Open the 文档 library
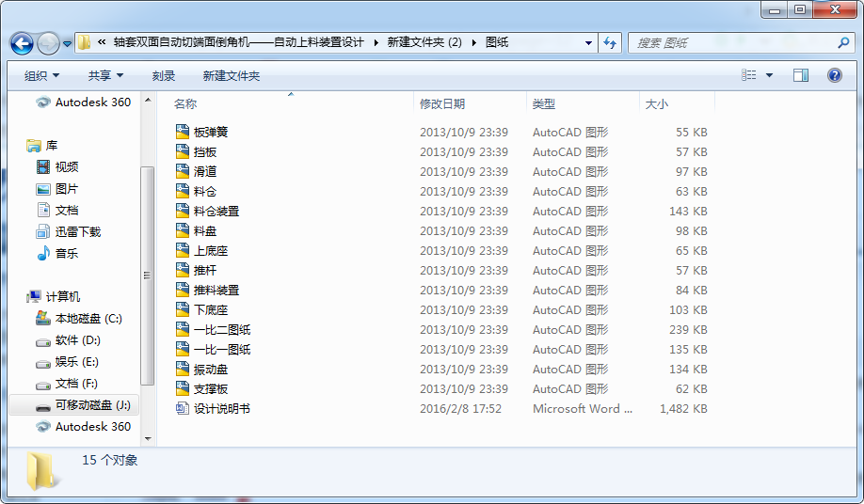 pos(56,211)
